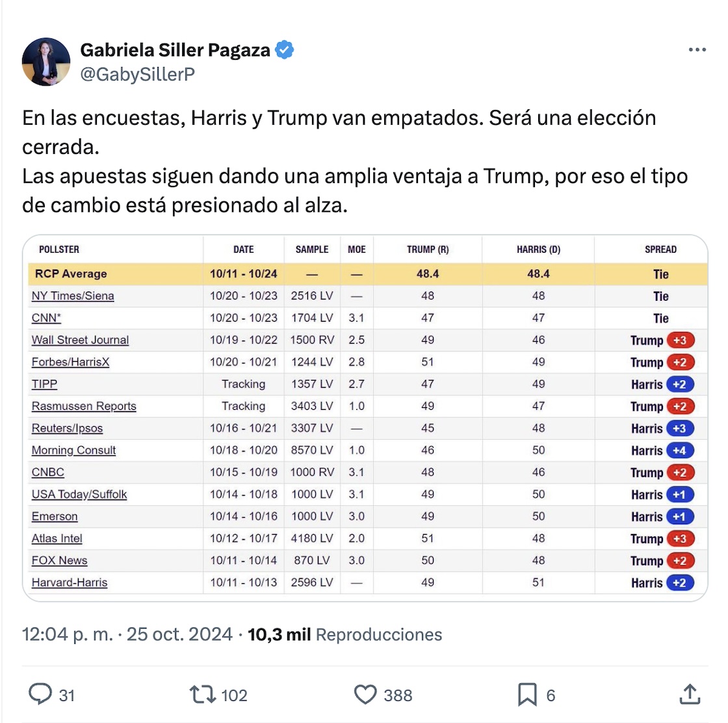This screenshot has width=728, height=723.
Task: Open the three-dot more options menu
Action: coord(697,50)
